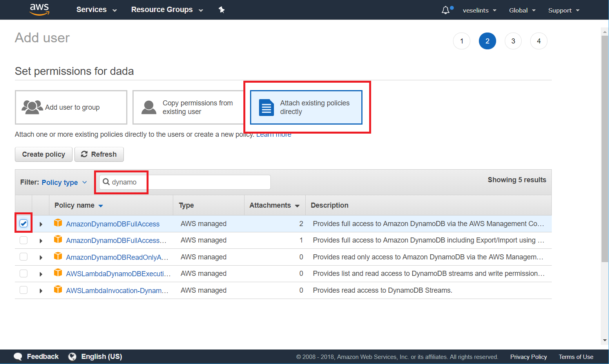Select the Copy permissions from existing user icon

[x=149, y=107]
